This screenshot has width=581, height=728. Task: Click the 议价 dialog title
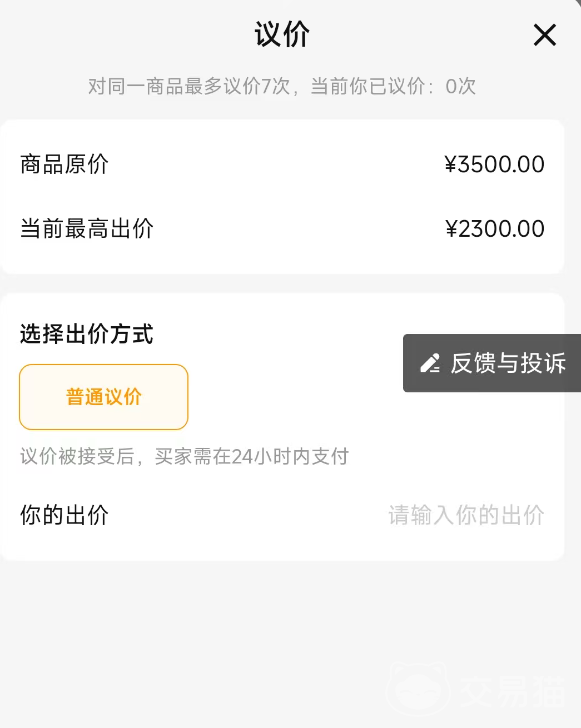(x=282, y=34)
